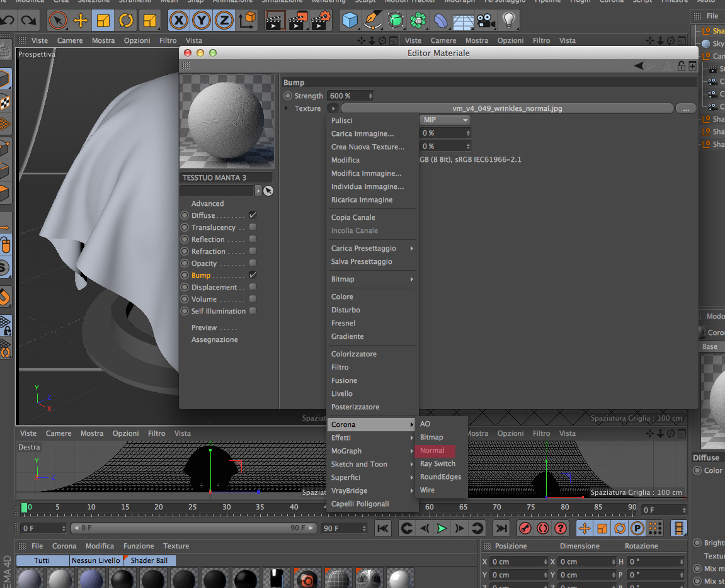Select the Rotate tool in top toolbar
This screenshot has width=725, height=588.
[126, 21]
